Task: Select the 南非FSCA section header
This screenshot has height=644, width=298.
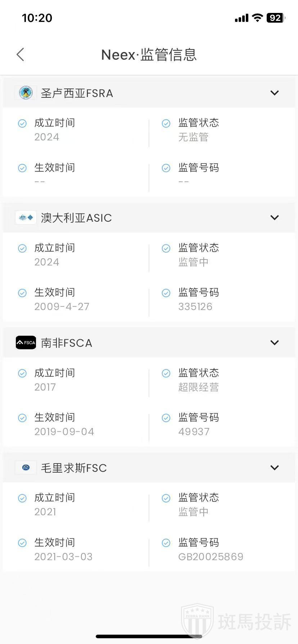Action: [67, 343]
